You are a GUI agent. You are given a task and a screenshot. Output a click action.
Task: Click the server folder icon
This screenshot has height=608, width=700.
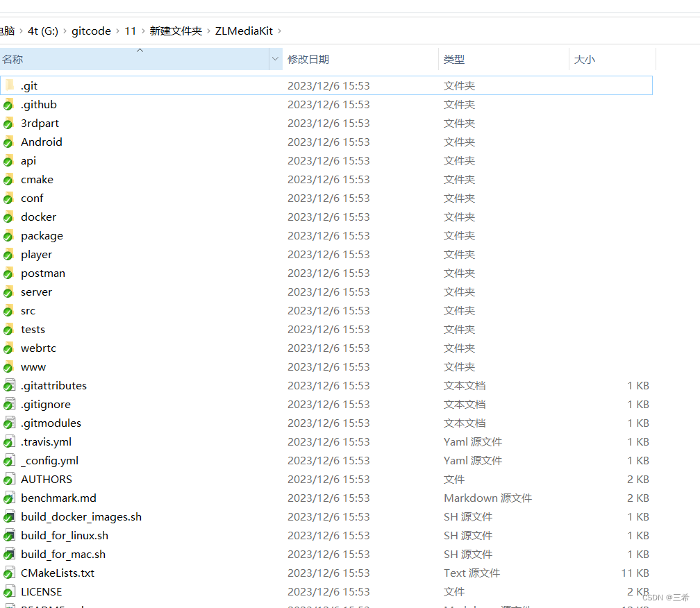[9, 292]
